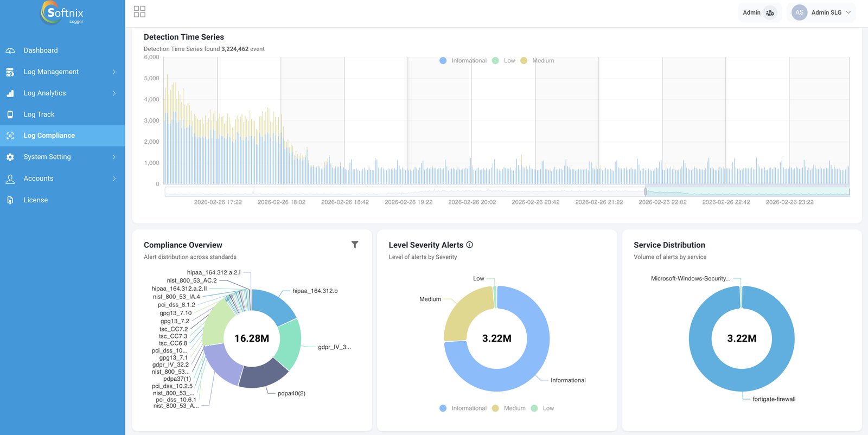Image resolution: width=868 pixels, height=435 pixels.
Task: Click the Log Management server icon
Action: (10, 72)
